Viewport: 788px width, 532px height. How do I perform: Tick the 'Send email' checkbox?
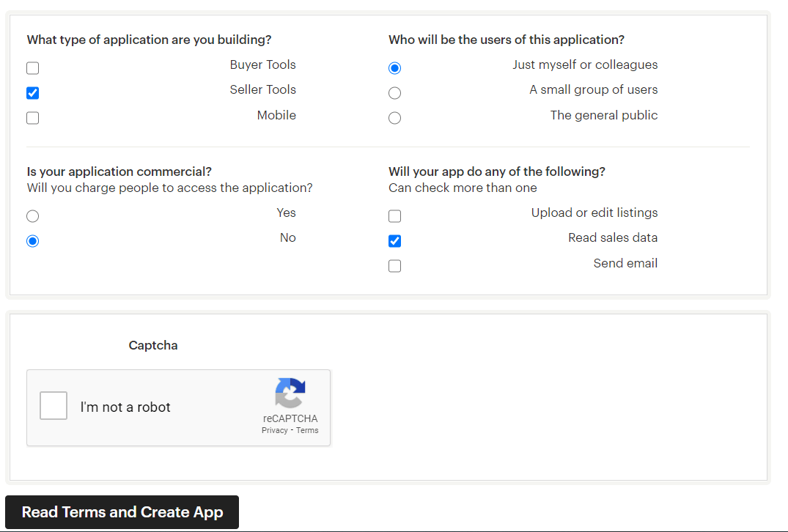point(394,266)
